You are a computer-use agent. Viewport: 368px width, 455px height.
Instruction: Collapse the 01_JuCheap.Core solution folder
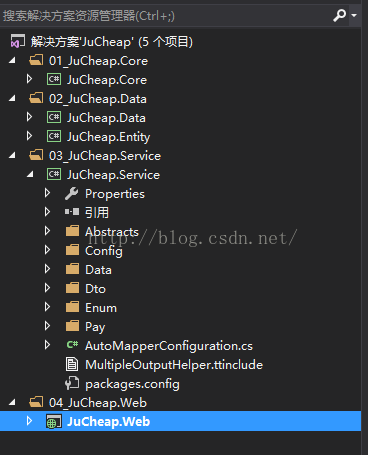point(12,60)
